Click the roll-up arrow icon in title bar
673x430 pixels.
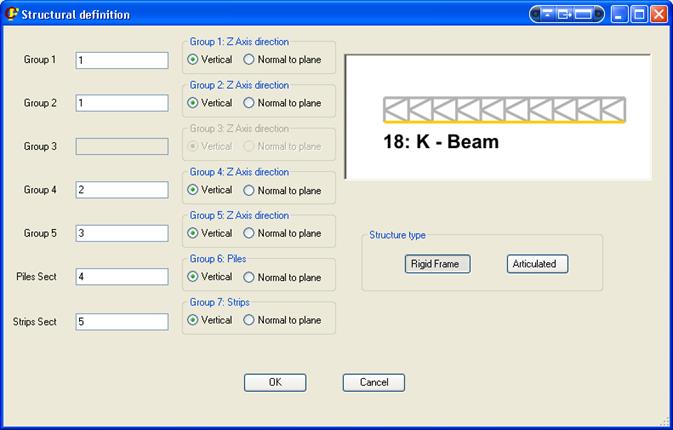(548, 14)
